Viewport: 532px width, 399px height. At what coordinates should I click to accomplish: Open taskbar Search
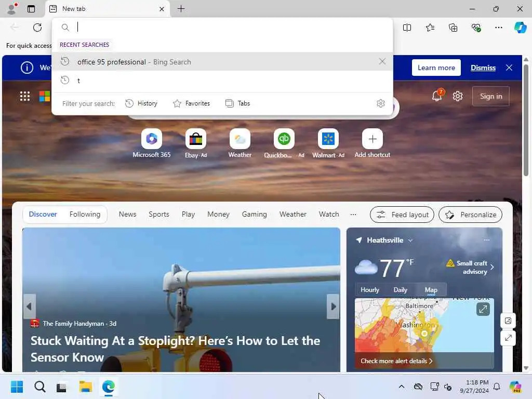click(x=39, y=387)
